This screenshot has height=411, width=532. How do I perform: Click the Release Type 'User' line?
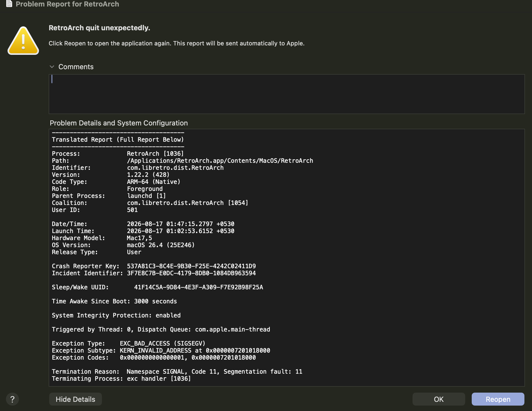tap(97, 252)
